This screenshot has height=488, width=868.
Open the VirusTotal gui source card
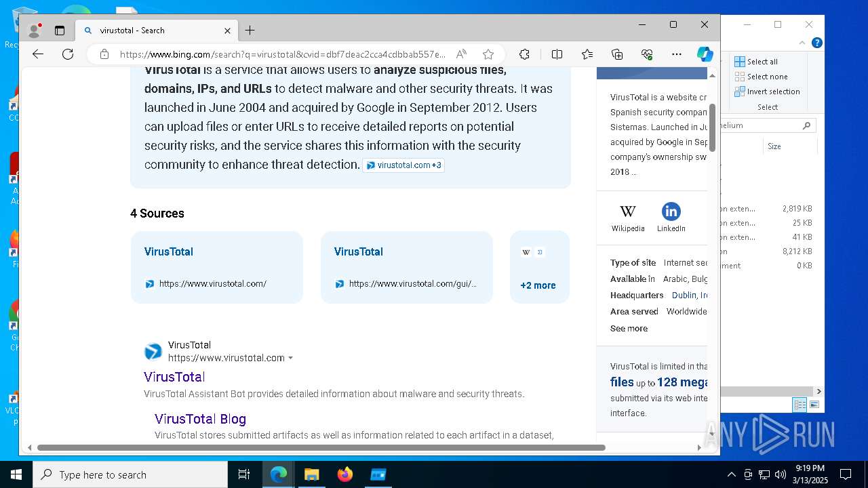point(407,267)
